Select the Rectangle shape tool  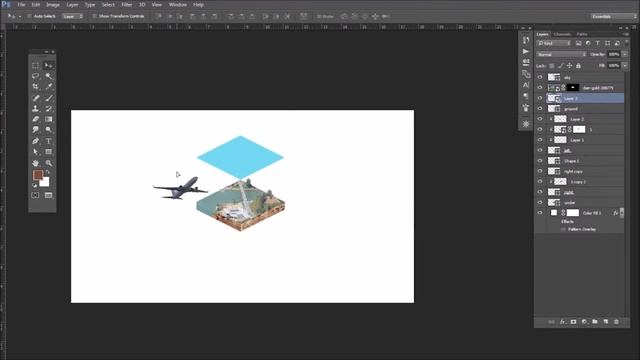click(x=49, y=152)
